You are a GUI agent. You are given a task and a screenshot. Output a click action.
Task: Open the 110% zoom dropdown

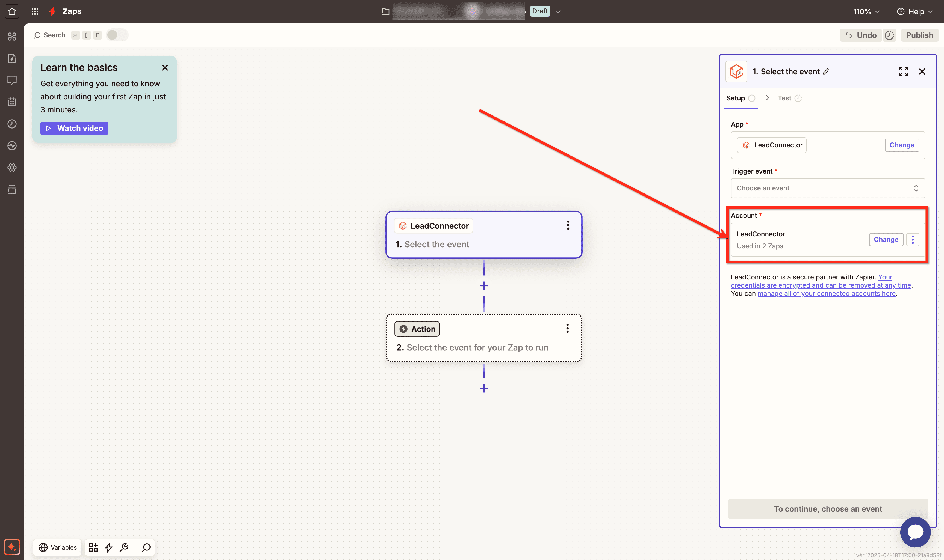(x=867, y=12)
